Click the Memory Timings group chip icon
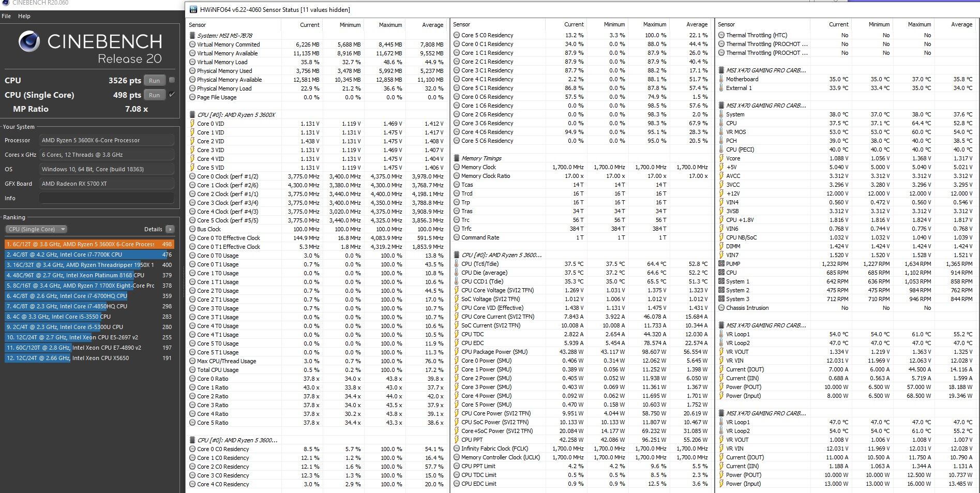 (457, 158)
